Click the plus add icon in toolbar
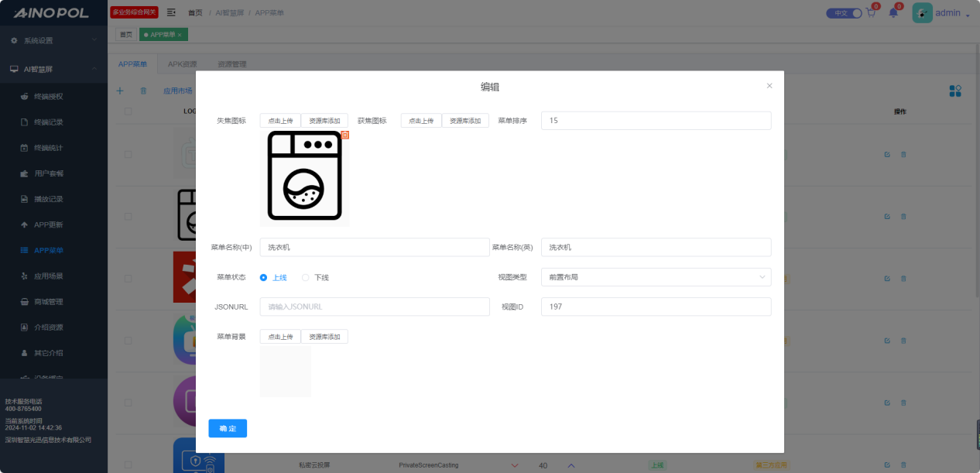980x473 pixels. tap(120, 91)
